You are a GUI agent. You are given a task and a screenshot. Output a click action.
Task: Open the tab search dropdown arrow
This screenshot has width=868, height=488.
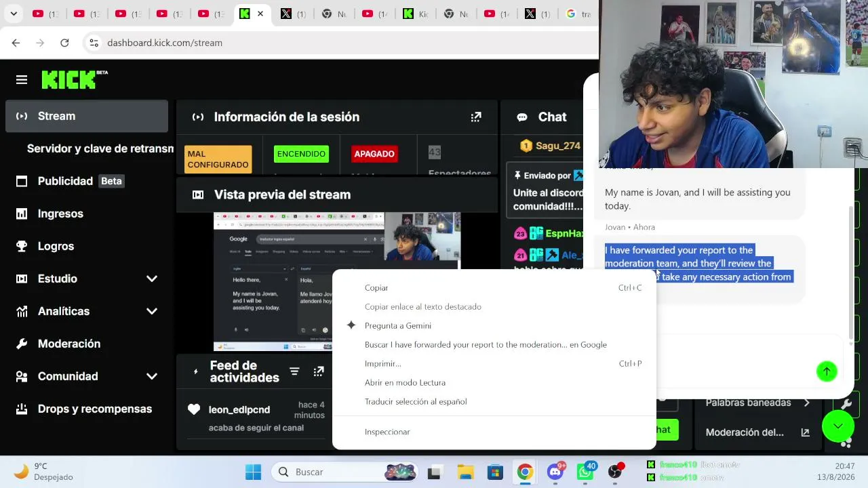point(14,14)
